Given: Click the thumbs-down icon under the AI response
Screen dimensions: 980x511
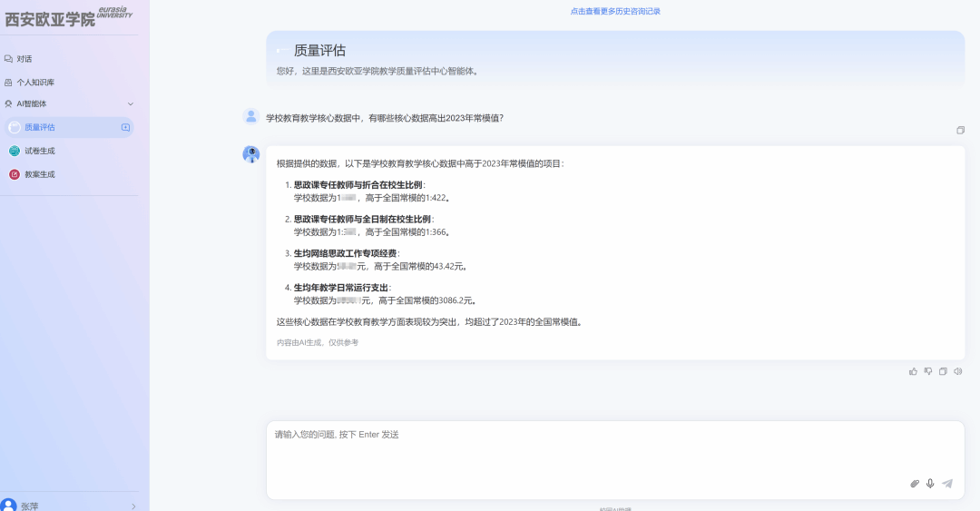Looking at the screenshot, I should click(928, 371).
